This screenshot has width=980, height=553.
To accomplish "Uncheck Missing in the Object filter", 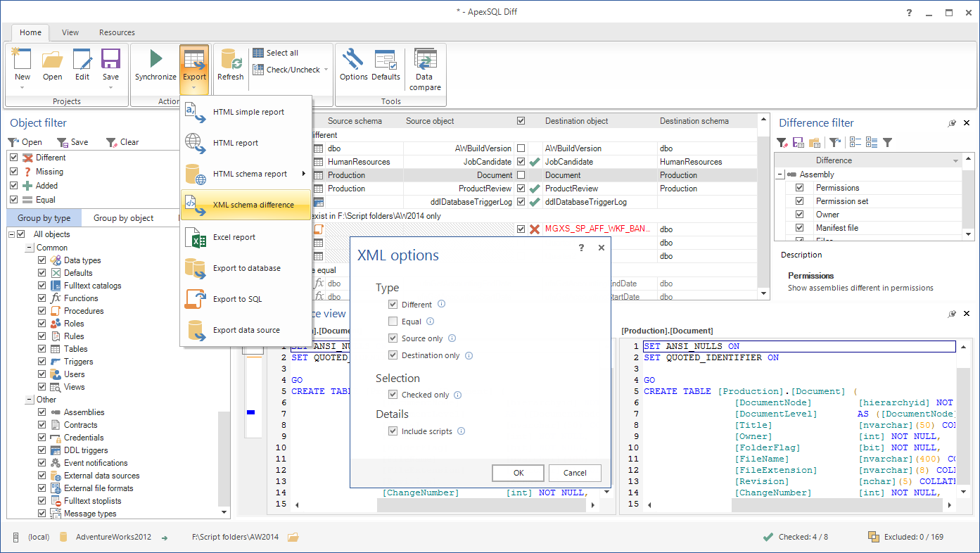I will coord(15,171).
